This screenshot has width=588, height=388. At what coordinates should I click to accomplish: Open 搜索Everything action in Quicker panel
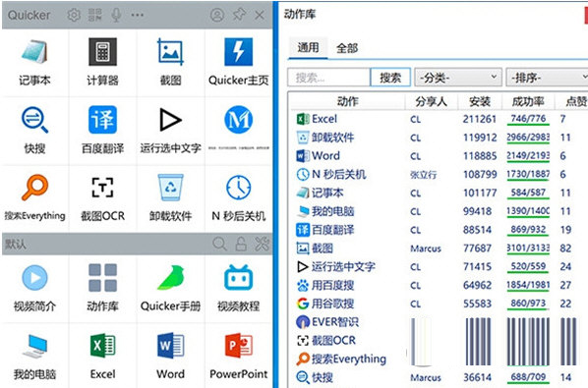(x=34, y=198)
